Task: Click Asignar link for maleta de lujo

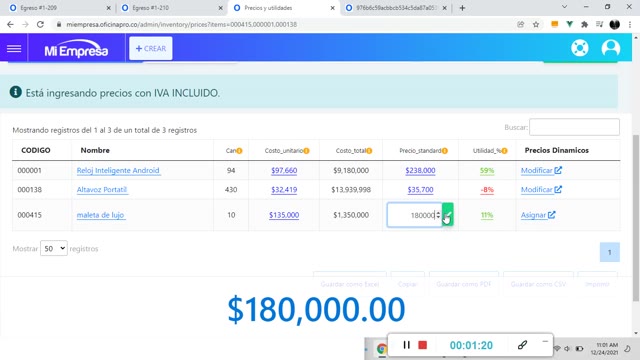Action: pyautogui.click(x=538, y=215)
